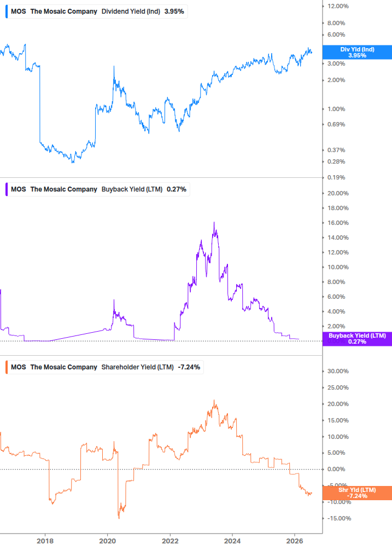Select the purple Buyback Yield 0.27% axis tag

(357, 339)
